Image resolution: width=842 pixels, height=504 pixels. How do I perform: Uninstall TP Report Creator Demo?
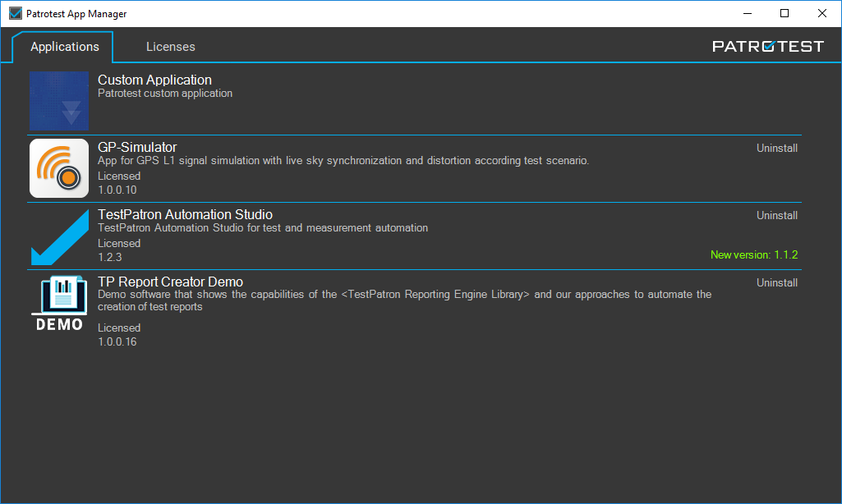click(x=776, y=283)
